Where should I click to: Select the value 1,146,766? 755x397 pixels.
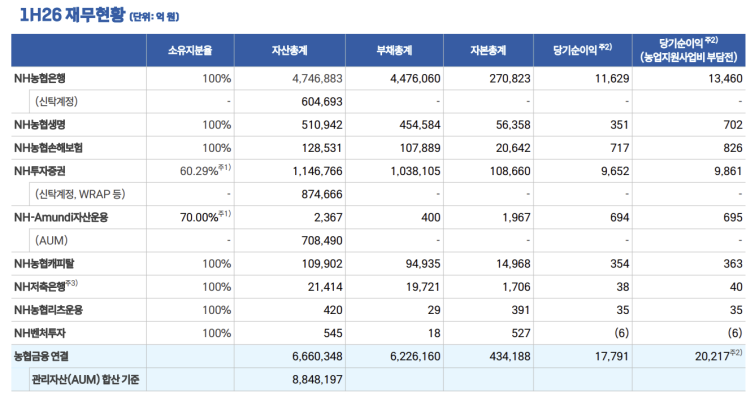point(318,171)
